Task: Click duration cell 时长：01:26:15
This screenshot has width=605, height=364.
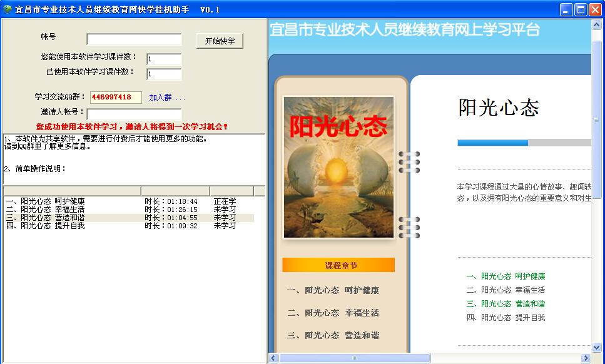Action: [171, 210]
